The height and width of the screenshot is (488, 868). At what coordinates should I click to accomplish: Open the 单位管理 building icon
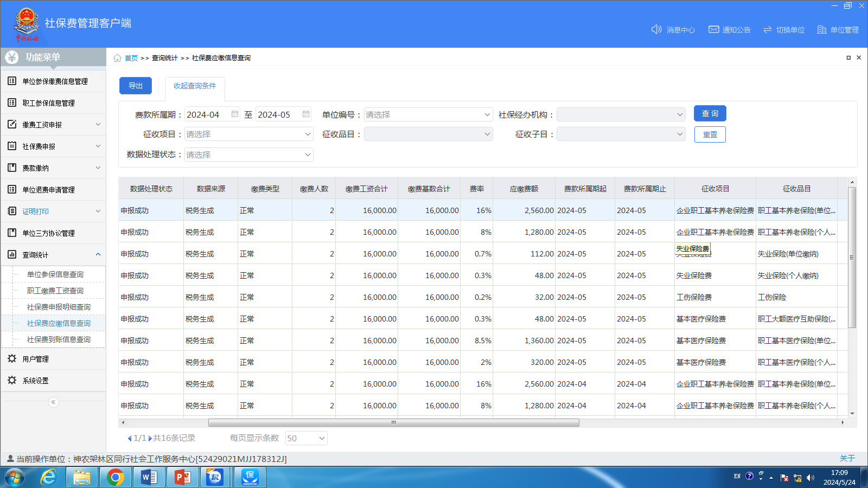coord(822,29)
